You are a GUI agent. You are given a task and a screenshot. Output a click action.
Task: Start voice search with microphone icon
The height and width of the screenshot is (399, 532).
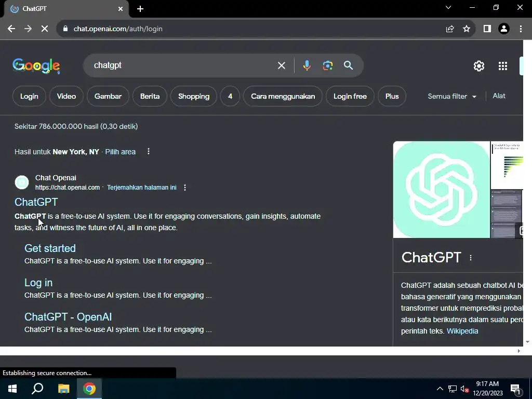click(307, 65)
